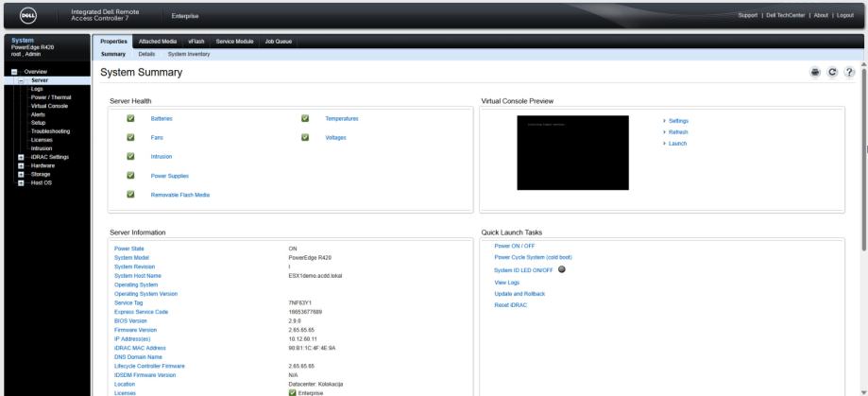Expand the Storage tree node

[x=21, y=175]
